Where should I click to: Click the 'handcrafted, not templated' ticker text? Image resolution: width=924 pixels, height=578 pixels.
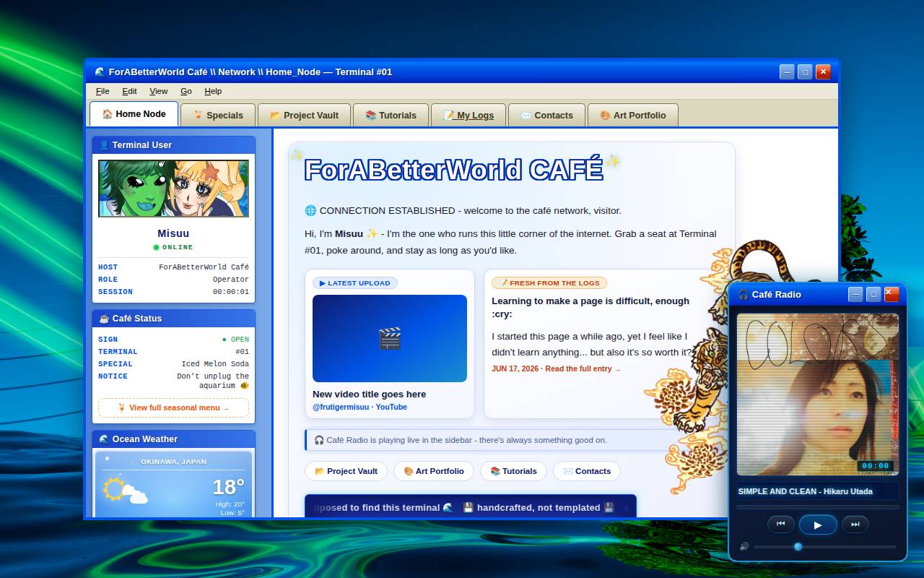click(x=539, y=508)
